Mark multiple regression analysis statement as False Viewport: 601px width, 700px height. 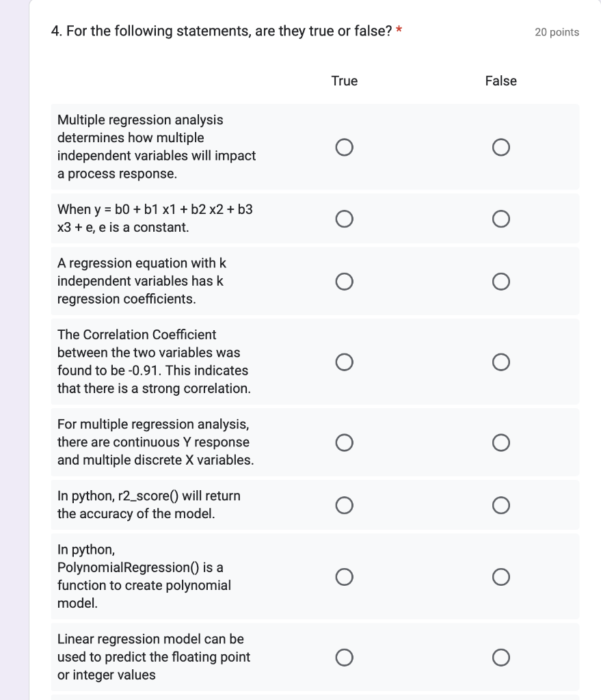click(500, 147)
